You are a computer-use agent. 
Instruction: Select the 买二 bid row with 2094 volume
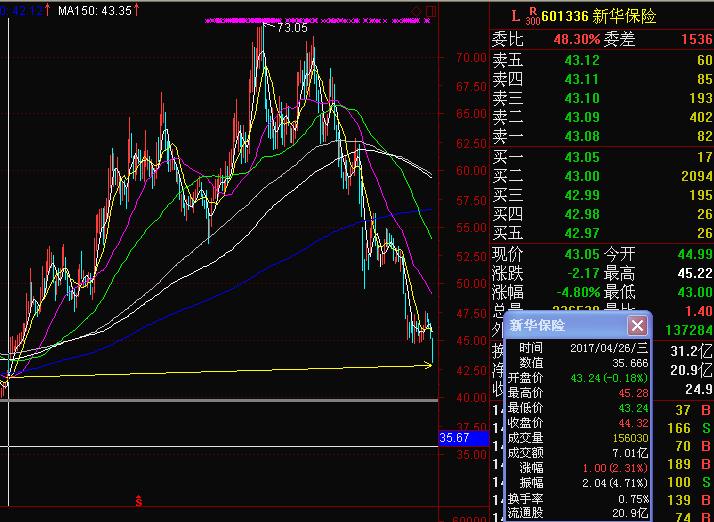[x=602, y=176]
